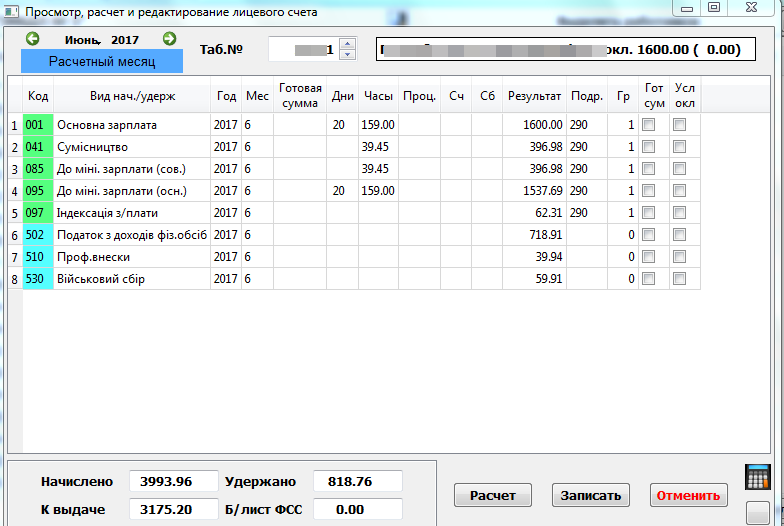The height and width of the screenshot is (526, 784).
Task: Go to next month with right green arrow
Action: (x=169, y=39)
